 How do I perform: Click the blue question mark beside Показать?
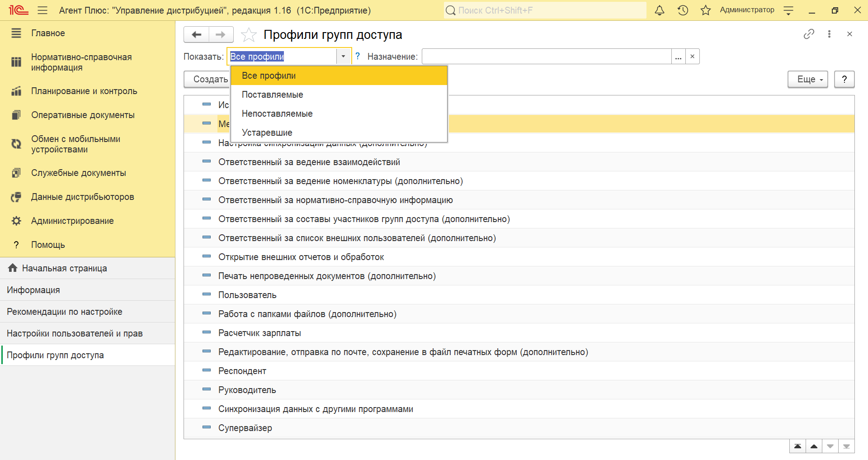pos(358,56)
